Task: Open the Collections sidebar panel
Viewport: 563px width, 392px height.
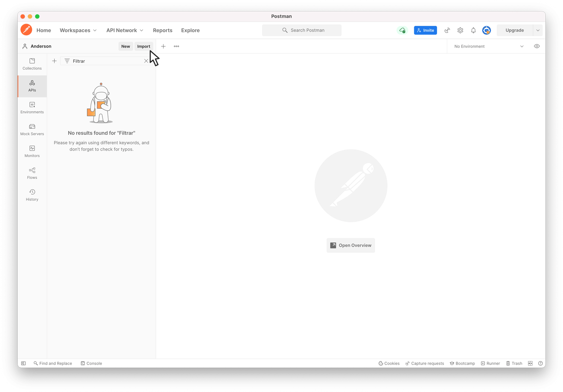Action: [32, 64]
